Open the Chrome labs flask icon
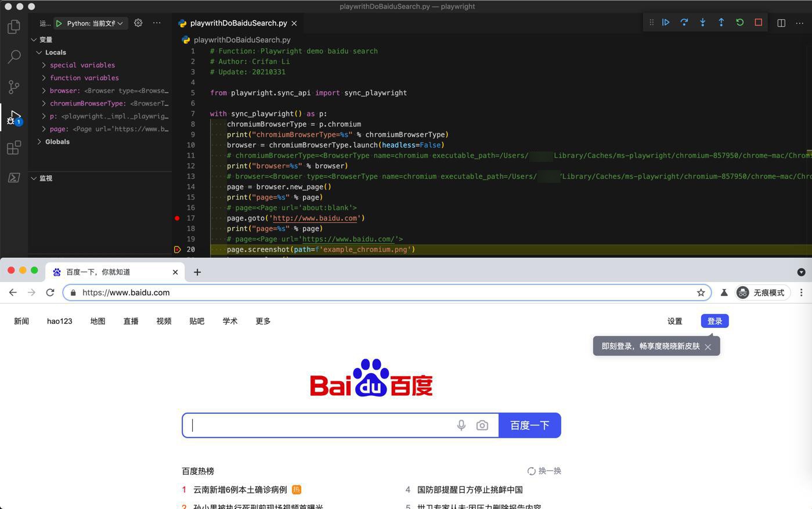 coord(724,293)
